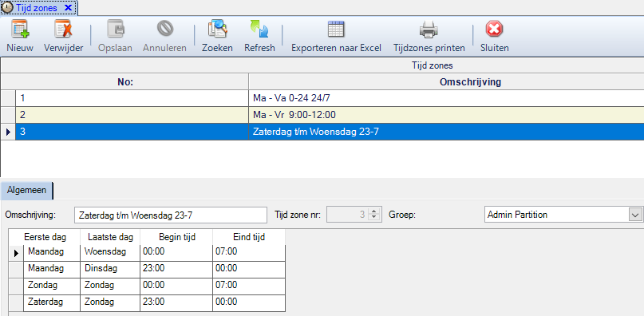Click Exporteren naar Excel grid icon
The image size is (644, 316).
[336, 30]
